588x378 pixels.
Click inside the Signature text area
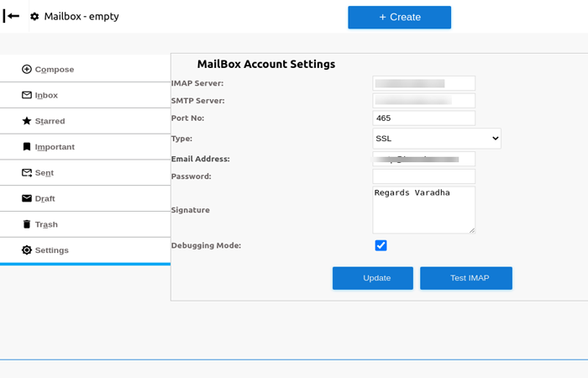(423, 210)
